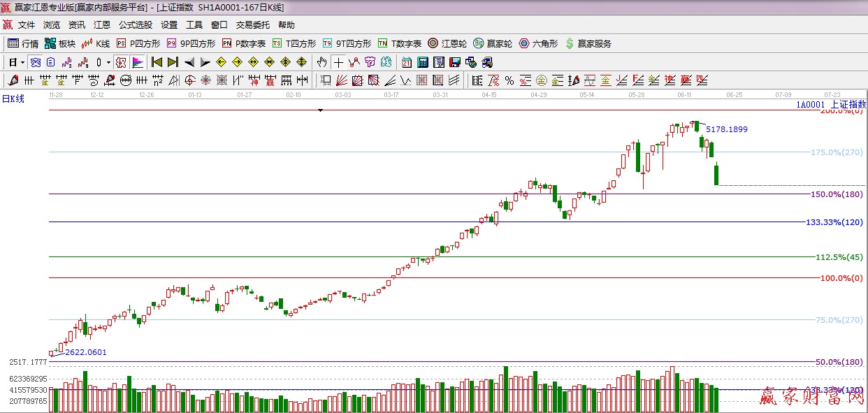This screenshot has width=868, height=413.
Task: Open the 六角形 hexagon chart tool
Action: (538, 43)
